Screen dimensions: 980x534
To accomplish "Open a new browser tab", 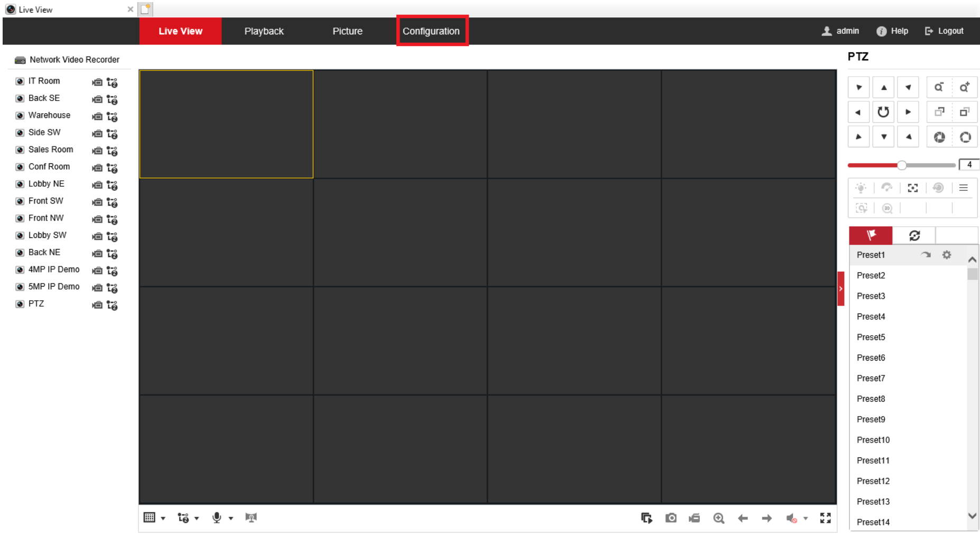I will coord(146,9).
